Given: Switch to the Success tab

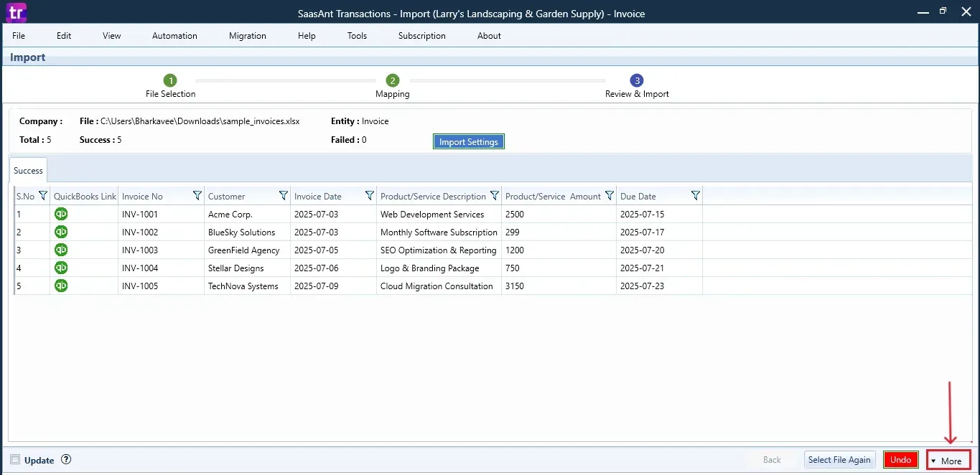Looking at the screenshot, I should (x=28, y=171).
